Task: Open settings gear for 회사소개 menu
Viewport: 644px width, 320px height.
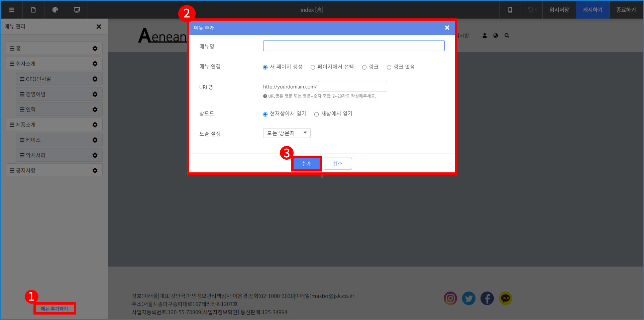Action: pyautogui.click(x=95, y=64)
